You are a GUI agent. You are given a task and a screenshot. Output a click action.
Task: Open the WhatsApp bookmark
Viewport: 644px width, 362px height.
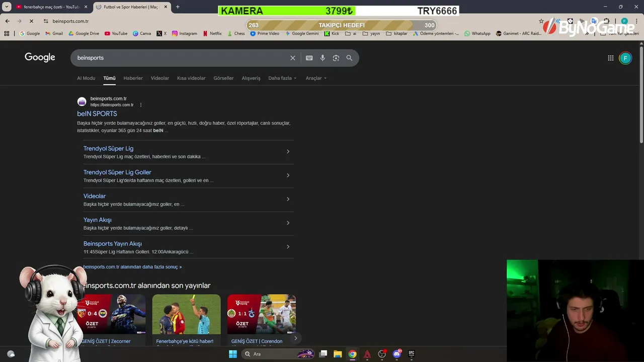click(x=477, y=34)
